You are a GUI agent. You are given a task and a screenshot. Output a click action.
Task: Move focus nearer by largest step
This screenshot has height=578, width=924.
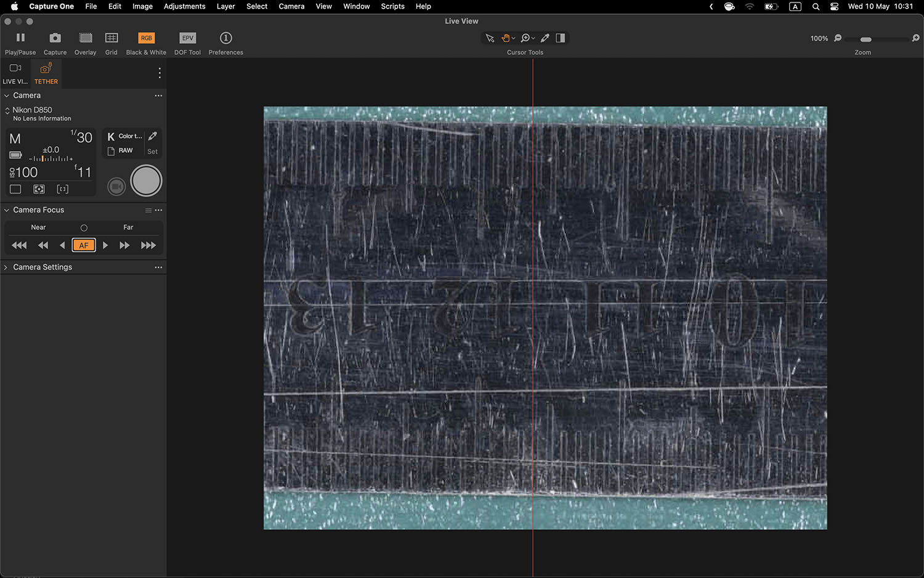(19, 245)
